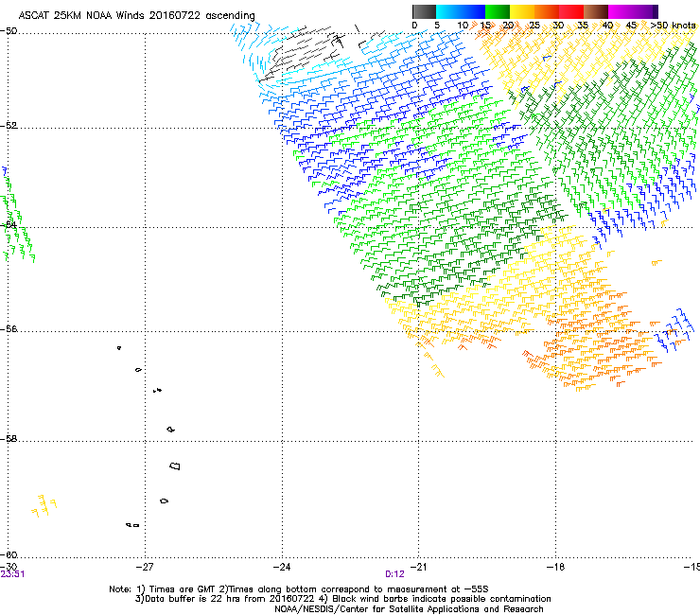
Task: Click the gray 0-5 knots color swatch
Action: [425, 11]
